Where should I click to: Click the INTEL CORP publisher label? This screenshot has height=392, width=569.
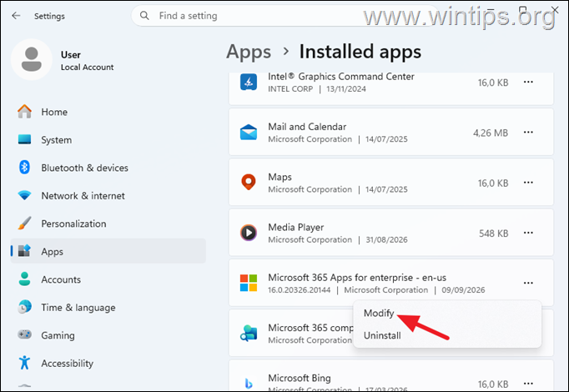[290, 89]
